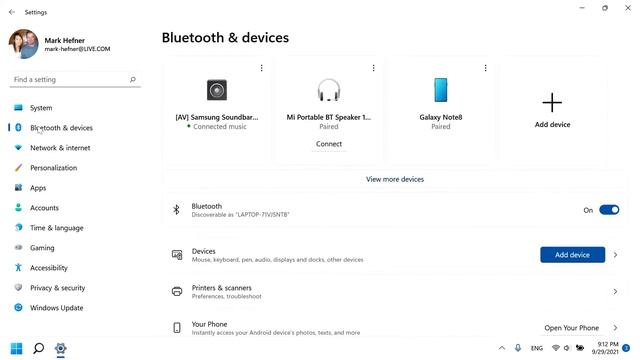The image size is (640, 360).
Task: Show hidden icons with the tray up arrow
Action: pyautogui.click(x=502, y=348)
